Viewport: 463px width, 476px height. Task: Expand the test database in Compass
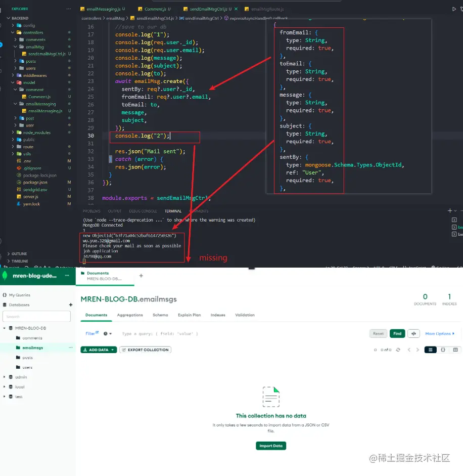click(4, 397)
